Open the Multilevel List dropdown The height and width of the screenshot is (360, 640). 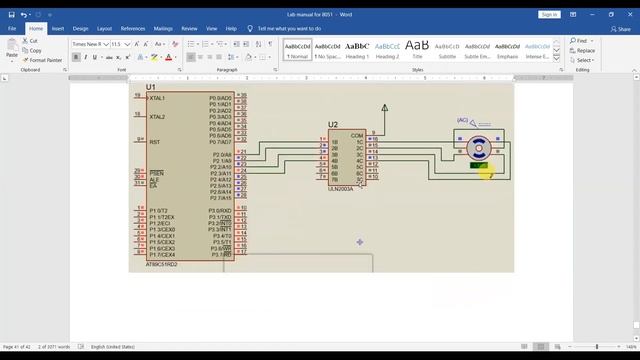click(x=221, y=44)
